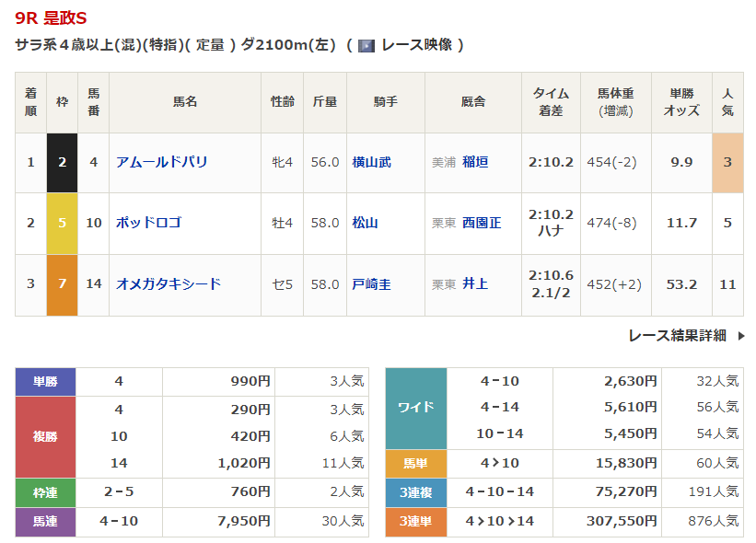This screenshot has width=756, height=543.
Task: Click jockey 松山 name
Action: click(x=365, y=223)
